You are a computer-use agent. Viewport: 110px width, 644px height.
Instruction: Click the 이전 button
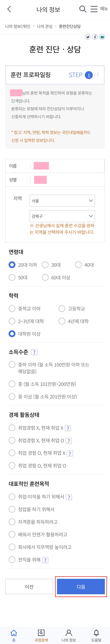(29, 586)
